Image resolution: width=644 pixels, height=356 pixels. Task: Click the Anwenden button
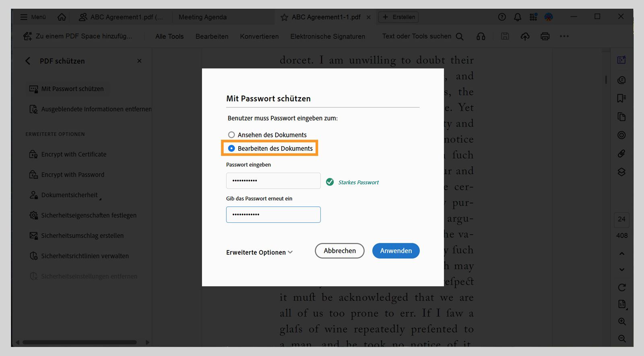click(396, 250)
